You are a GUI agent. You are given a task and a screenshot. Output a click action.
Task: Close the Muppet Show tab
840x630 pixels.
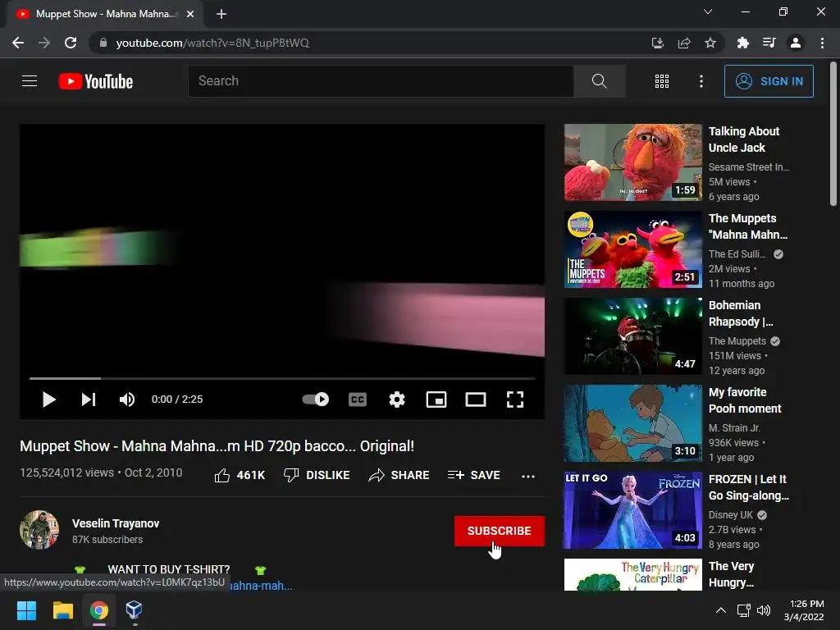pos(190,14)
